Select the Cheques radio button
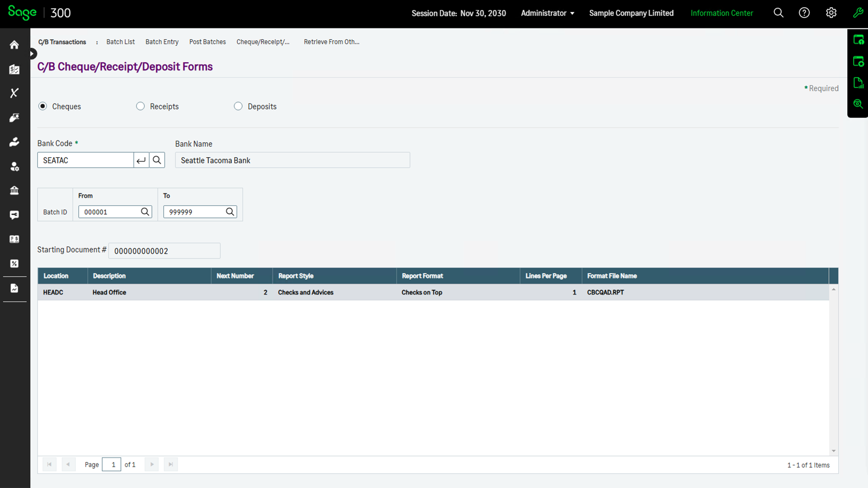Screen dimensions: 868x488 coord(42,106)
